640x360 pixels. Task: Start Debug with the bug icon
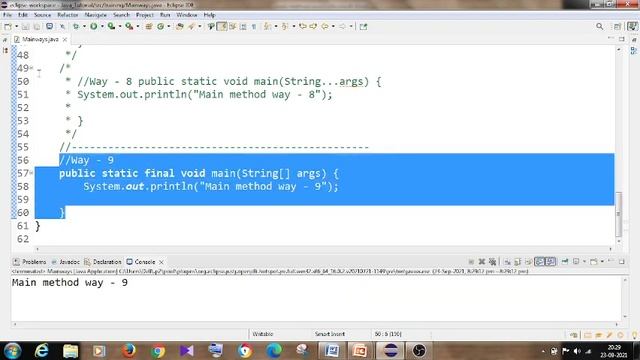76,27
